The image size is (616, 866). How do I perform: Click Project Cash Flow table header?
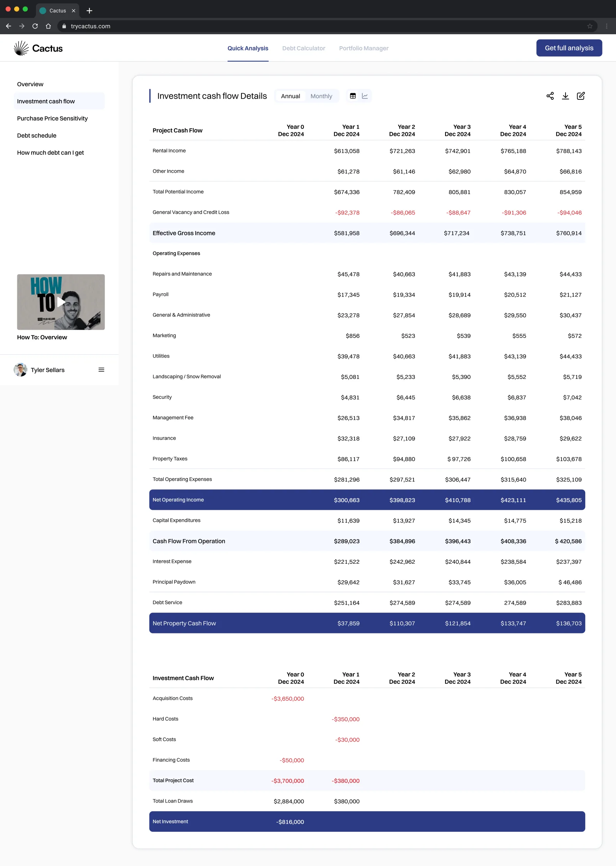click(x=177, y=130)
